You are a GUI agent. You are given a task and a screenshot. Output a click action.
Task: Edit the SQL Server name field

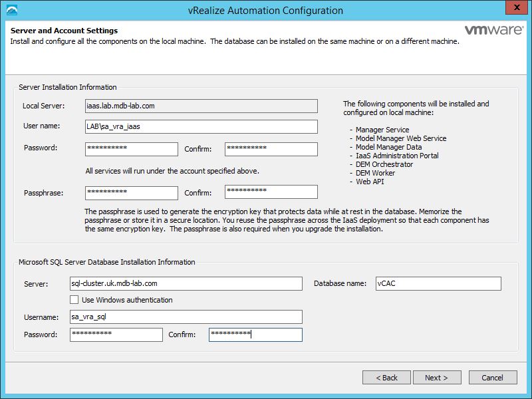pos(186,284)
